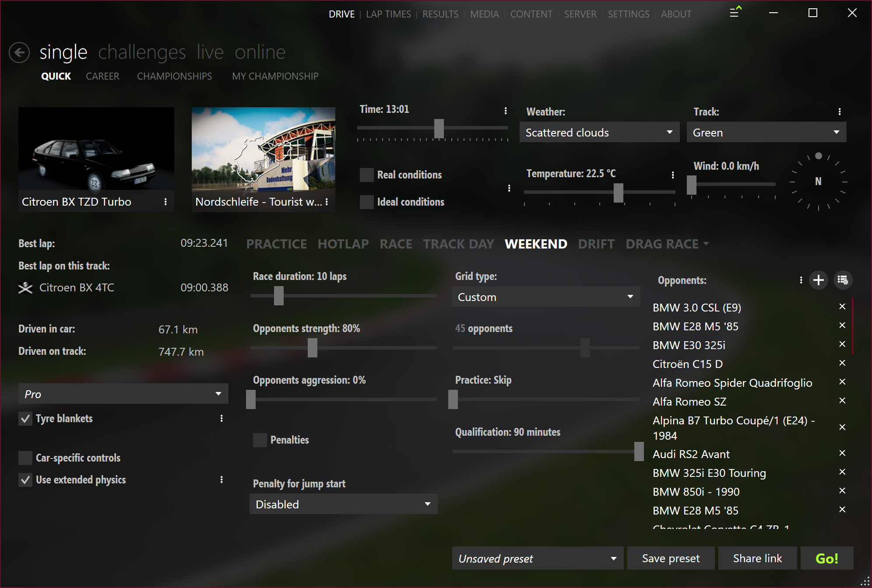
Task: Open car options beside Citroen BX TZD Turbo
Action: click(165, 202)
